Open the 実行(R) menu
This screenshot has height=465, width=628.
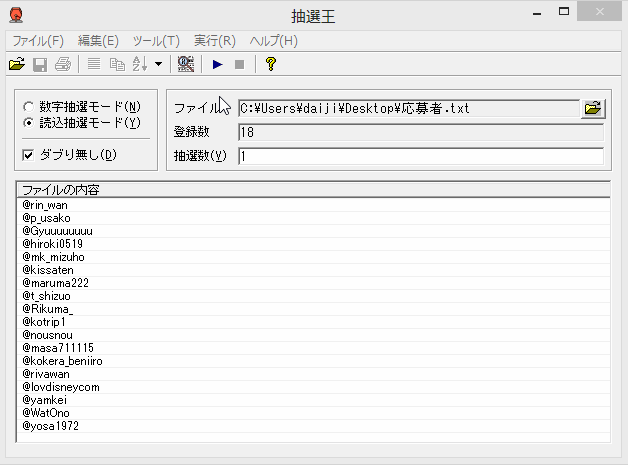215,41
